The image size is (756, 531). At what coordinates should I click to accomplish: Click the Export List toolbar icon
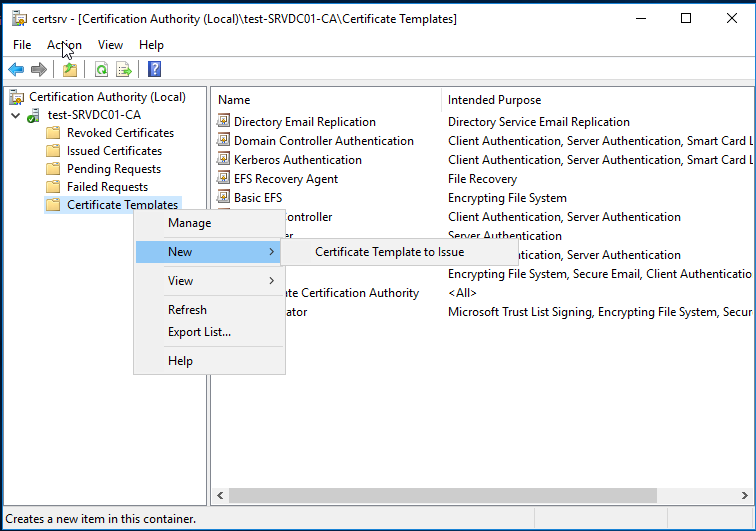tap(124, 69)
